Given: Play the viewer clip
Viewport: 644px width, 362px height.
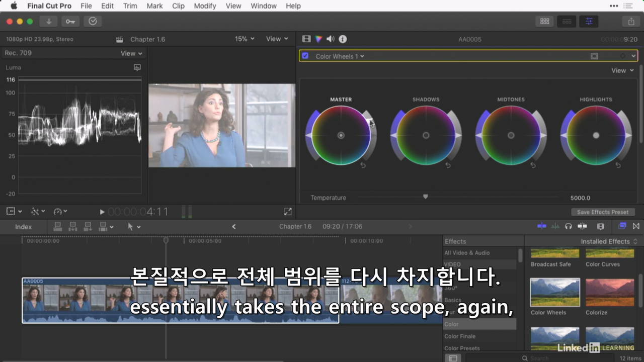Looking at the screenshot, I should click(102, 212).
